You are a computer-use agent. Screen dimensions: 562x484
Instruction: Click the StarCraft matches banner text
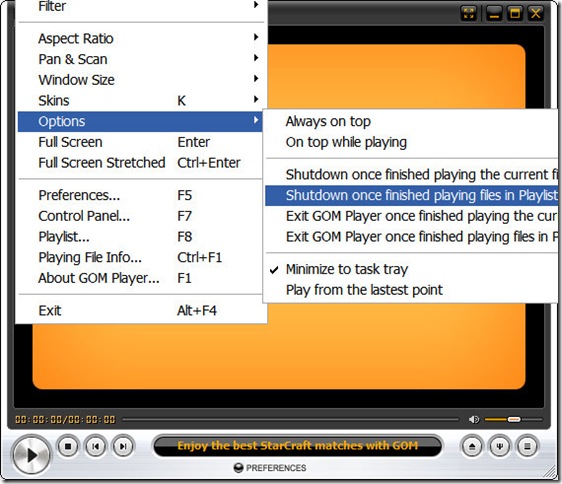(x=297, y=446)
